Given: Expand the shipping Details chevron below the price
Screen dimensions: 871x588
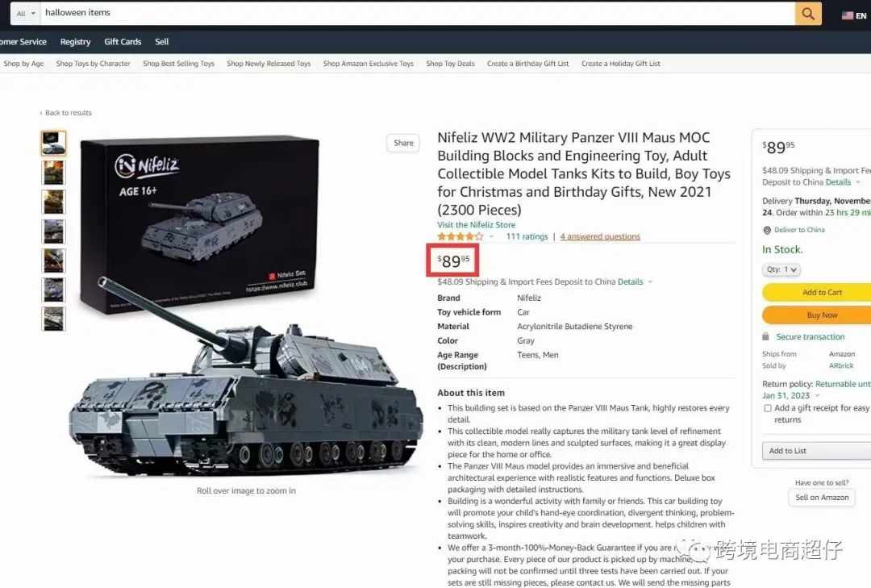Looking at the screenshot, I should [x=650, y=282].
